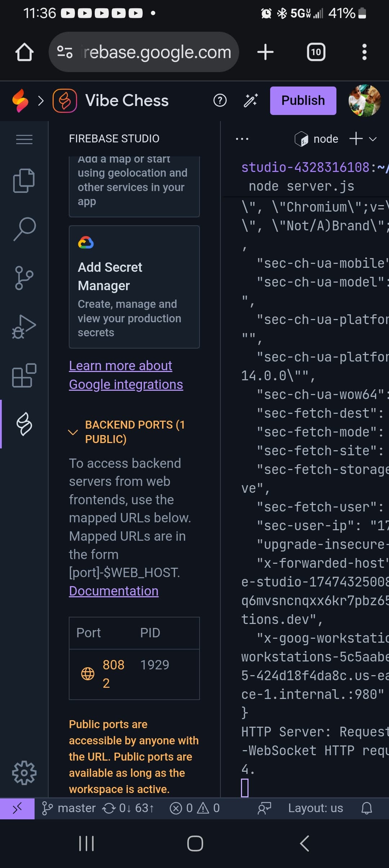Open the map and geolocation integration card
389x868 pixels.
click(x=134, y=186)
